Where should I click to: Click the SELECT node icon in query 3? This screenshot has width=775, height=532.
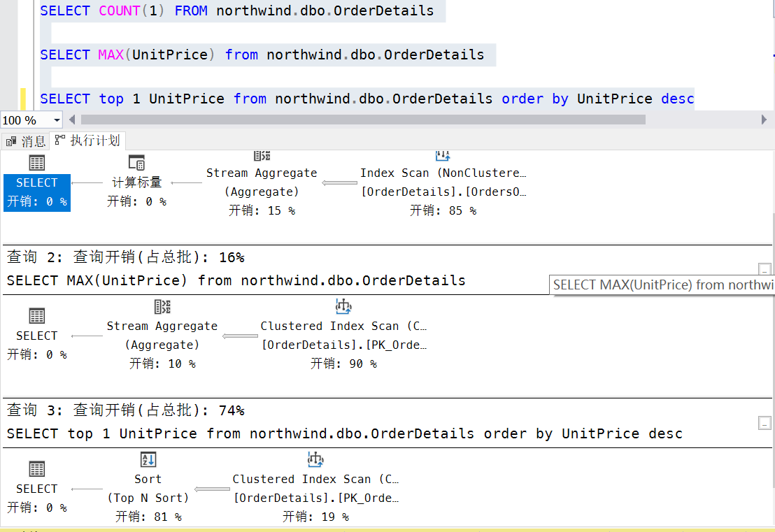coord(37,469)
